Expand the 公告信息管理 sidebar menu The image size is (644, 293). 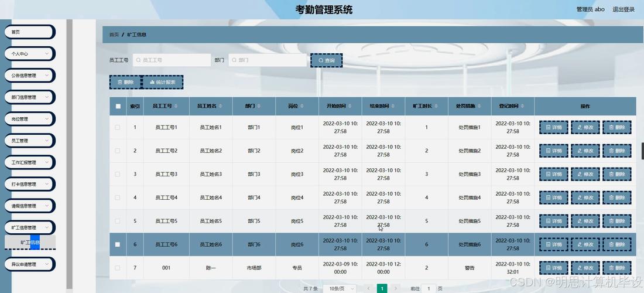point(30,75)
